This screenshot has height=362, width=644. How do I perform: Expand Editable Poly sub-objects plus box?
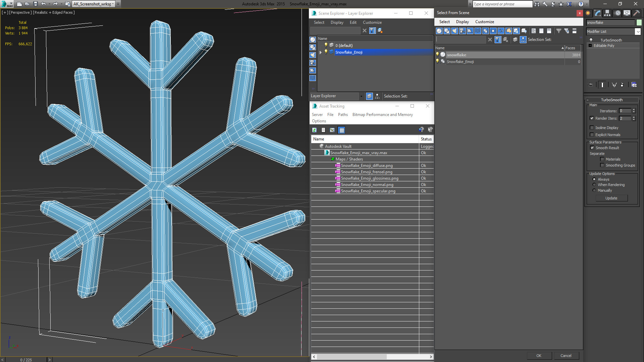tap(590, 46)
